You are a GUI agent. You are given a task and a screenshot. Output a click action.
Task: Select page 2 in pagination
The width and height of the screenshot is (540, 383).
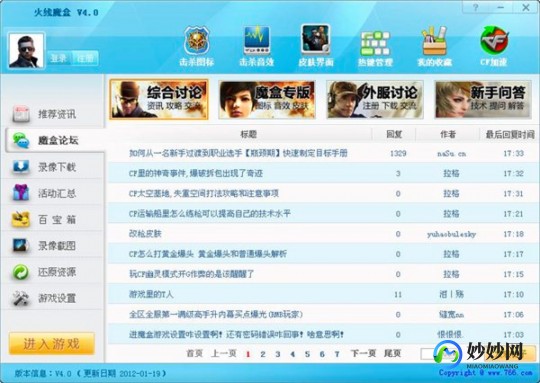click(263, 354)
